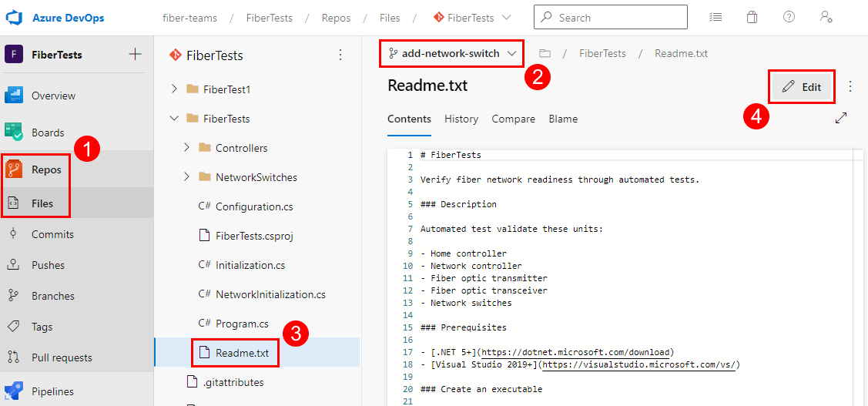Open Program.cs file
The image size is (868, 406).
tap(242, 324)
